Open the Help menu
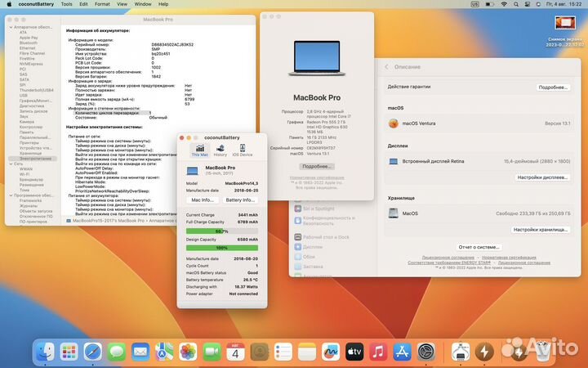Image resolution: width=588 pixels, height=368 pixels. pos(163,4)
